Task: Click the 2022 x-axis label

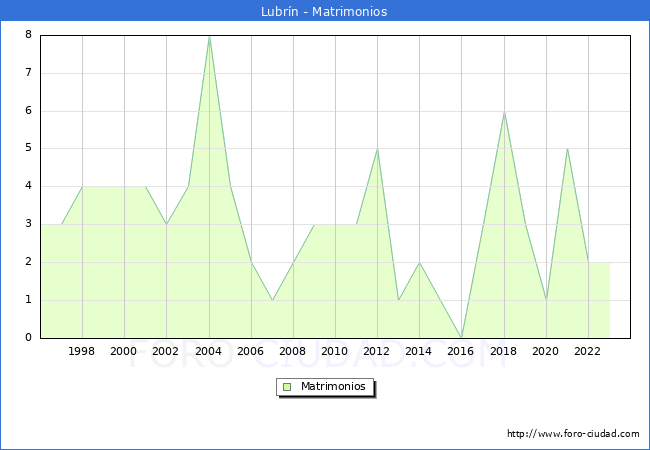Action: pos(588,352)
